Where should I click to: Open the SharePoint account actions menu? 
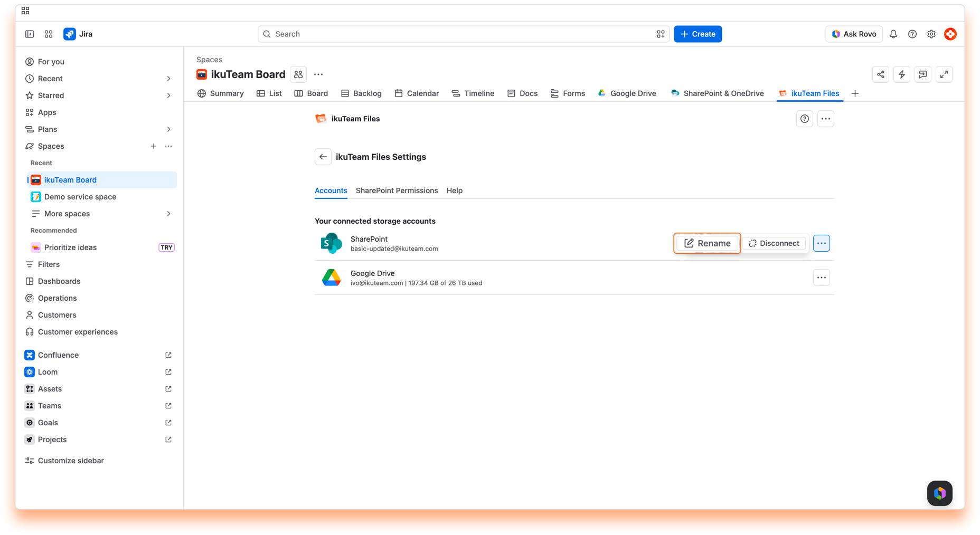(x=822, y=243)
